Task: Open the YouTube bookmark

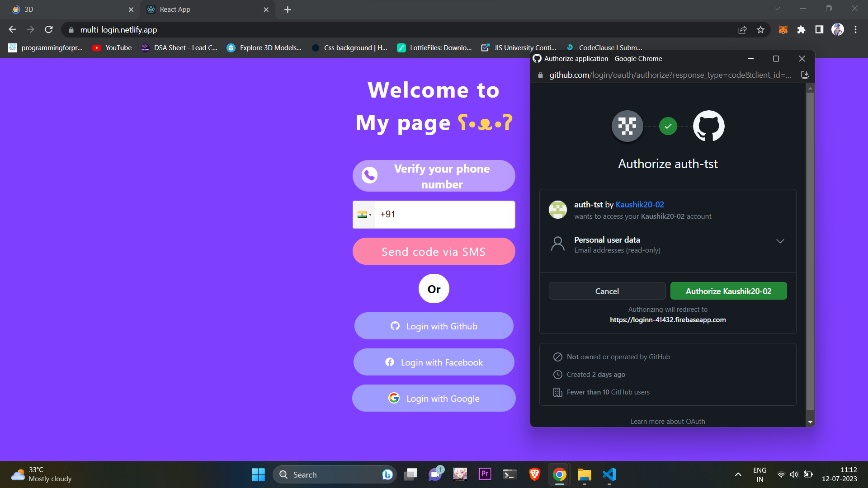Action: tap(112, 48)
